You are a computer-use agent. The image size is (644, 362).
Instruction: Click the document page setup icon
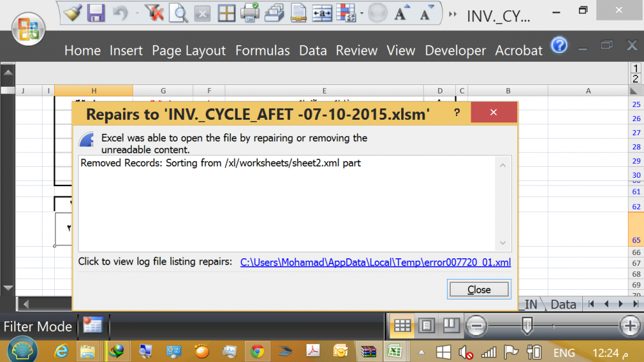[x=298, y=13]
